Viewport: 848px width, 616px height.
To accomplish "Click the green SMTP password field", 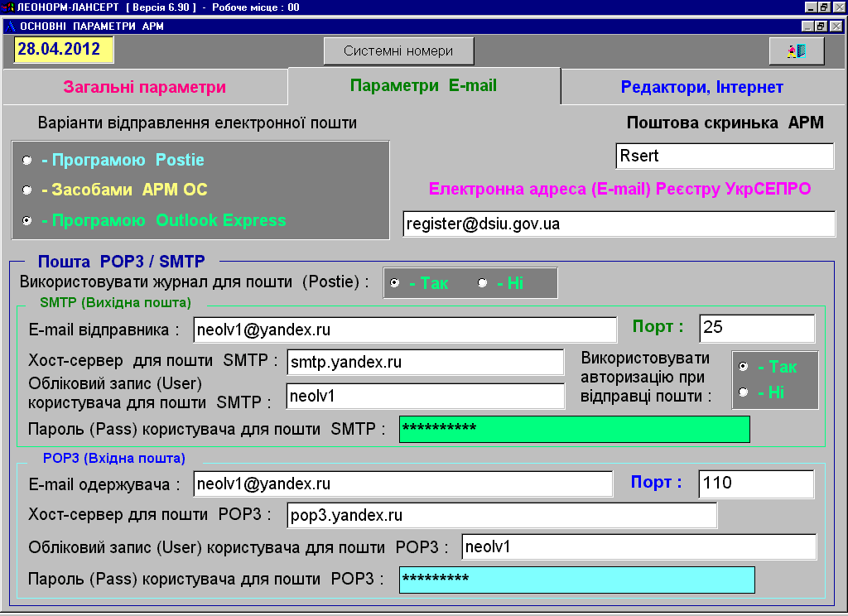I will pyautogui.click(x=575, y=430).
